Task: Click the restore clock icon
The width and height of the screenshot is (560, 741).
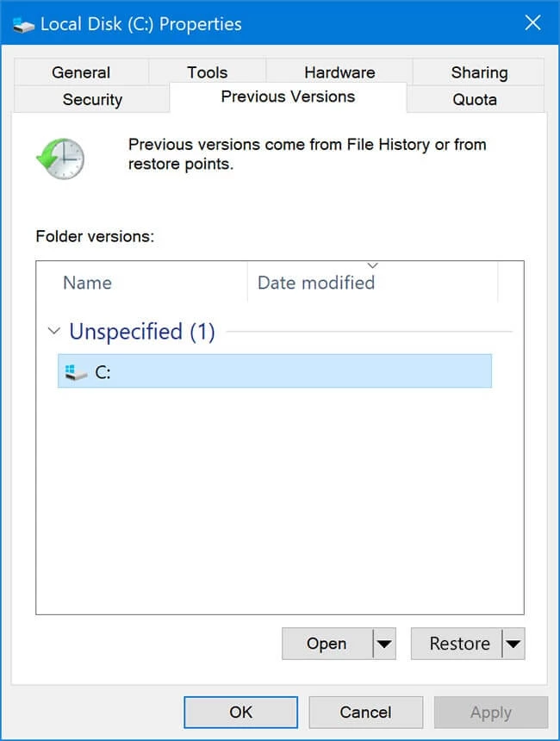Action: click(60, 159)
